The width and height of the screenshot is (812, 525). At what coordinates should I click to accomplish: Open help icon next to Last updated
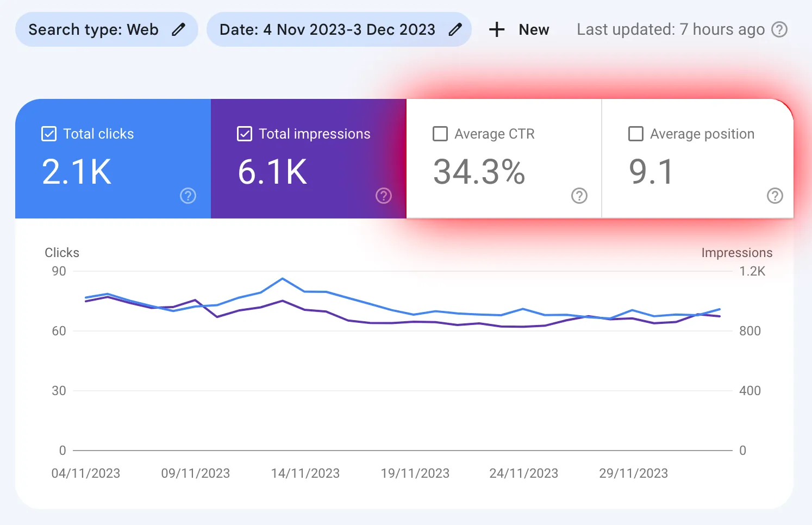780,29
